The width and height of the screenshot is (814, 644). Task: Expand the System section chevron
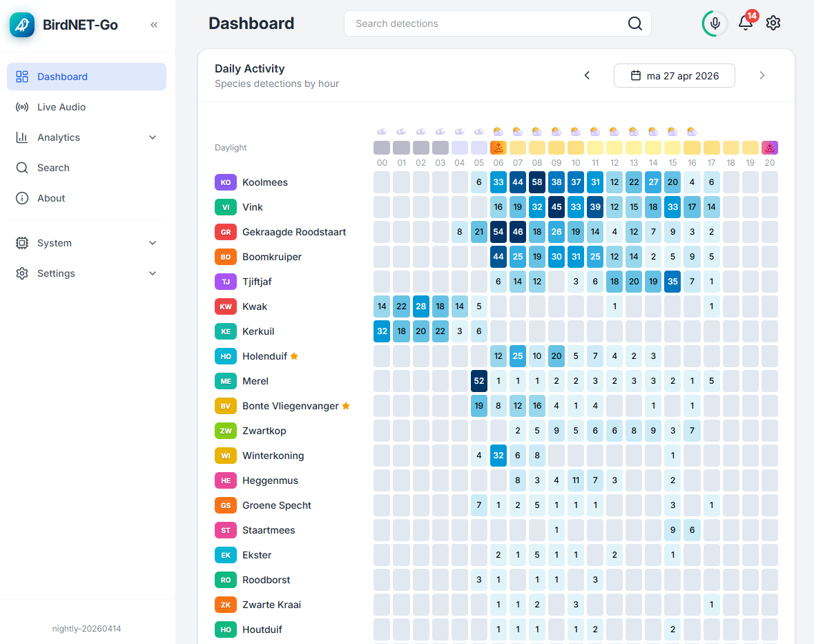point(153,243)
